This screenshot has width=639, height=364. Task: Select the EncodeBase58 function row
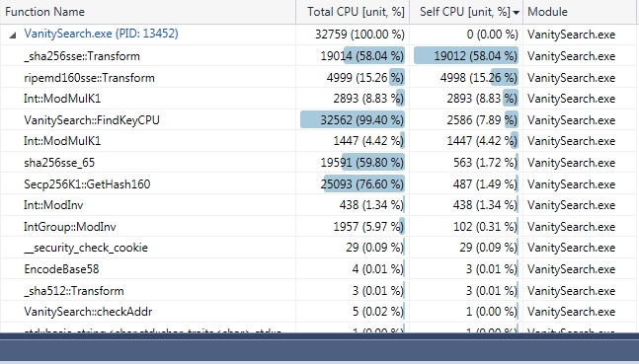pos(320,269)
